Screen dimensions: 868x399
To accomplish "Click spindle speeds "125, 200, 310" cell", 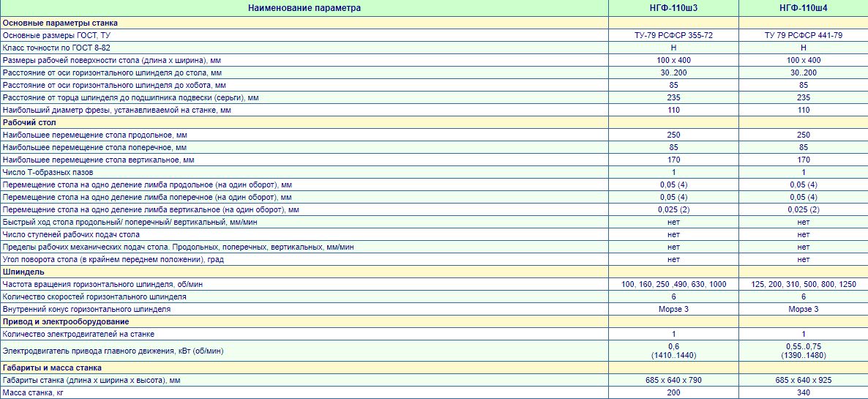I will [804, 284].
